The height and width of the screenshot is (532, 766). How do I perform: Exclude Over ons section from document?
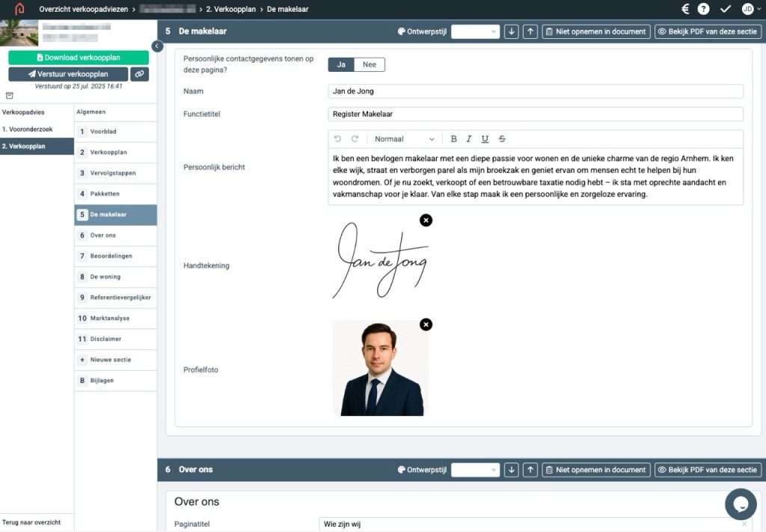click(596, 470)
